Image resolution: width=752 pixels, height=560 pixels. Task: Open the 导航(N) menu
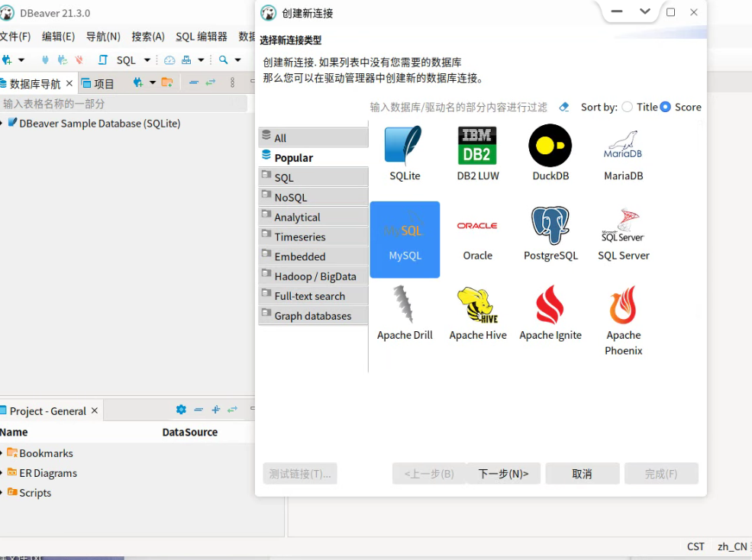pos(103,37)
